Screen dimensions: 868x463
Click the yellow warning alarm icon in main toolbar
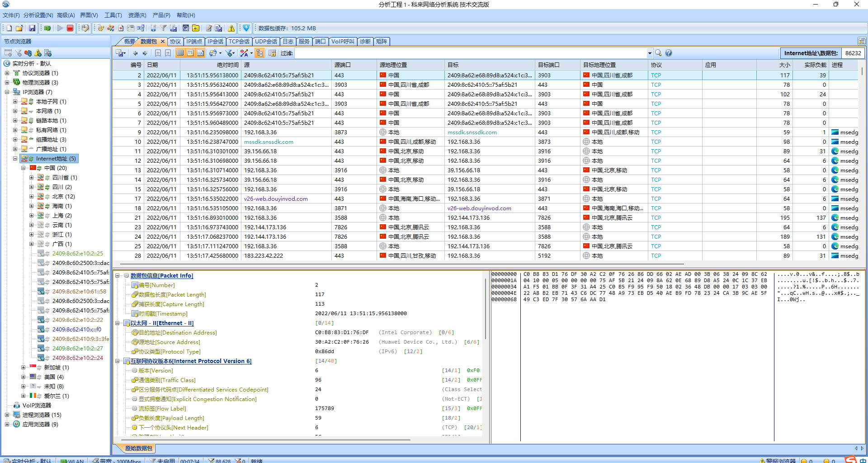pos(231,28)
